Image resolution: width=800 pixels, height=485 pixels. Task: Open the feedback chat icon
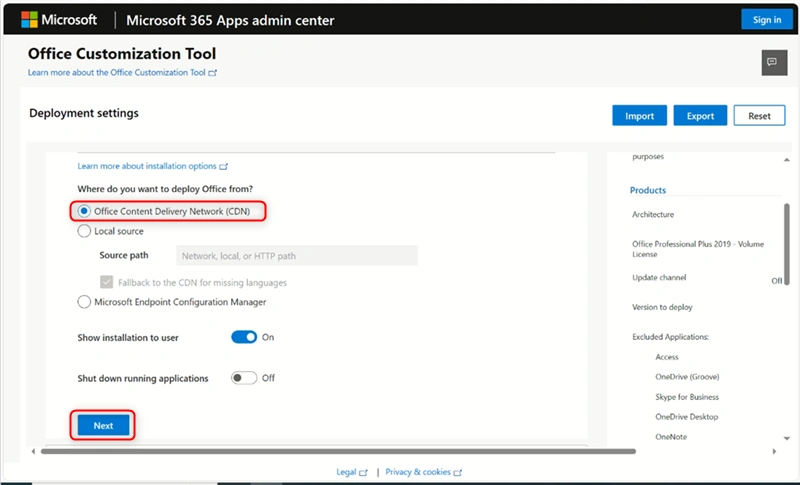tap(774, 63)
